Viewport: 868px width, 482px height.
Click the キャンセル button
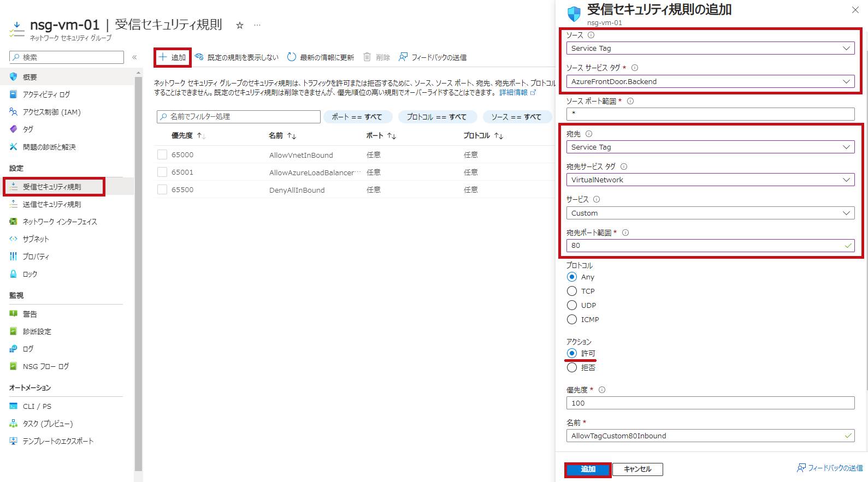coord(637,469)
